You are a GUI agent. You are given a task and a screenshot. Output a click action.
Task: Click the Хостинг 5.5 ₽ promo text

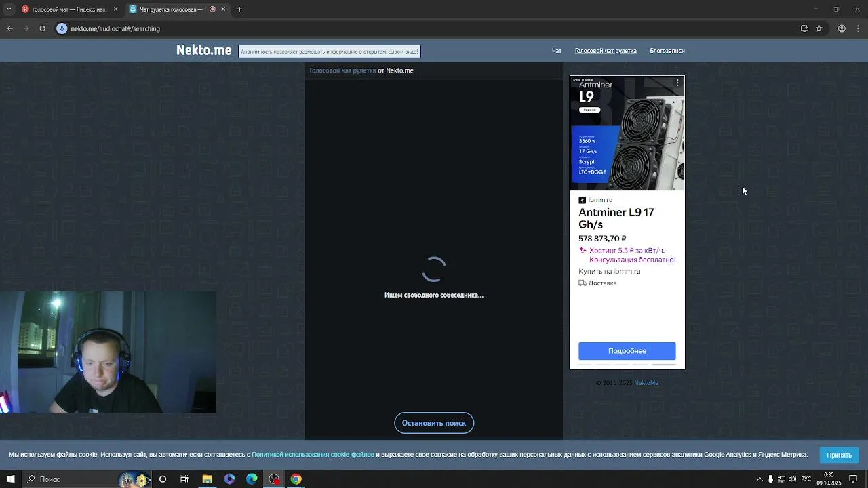coord(632,255)
